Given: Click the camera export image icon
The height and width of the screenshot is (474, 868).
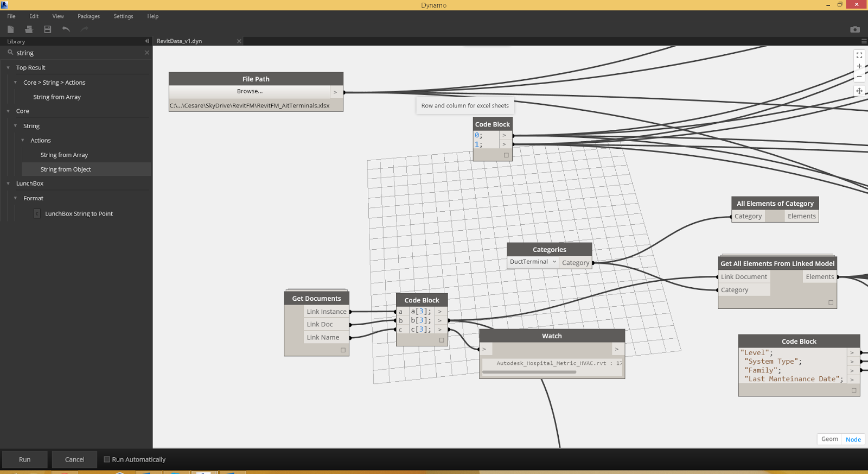Looking at the screenshot, I should 855,29.
